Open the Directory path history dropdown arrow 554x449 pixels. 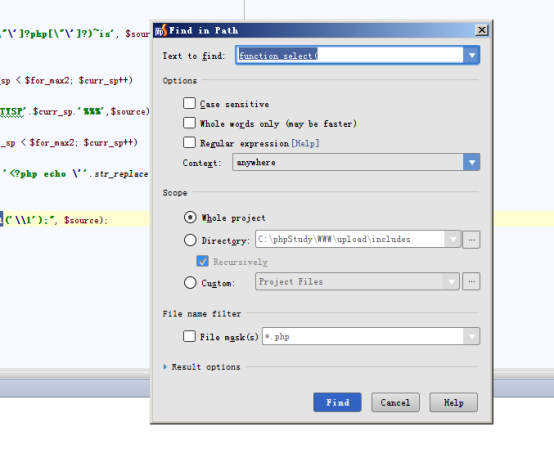pyautogui.click(x=453, y=239)
